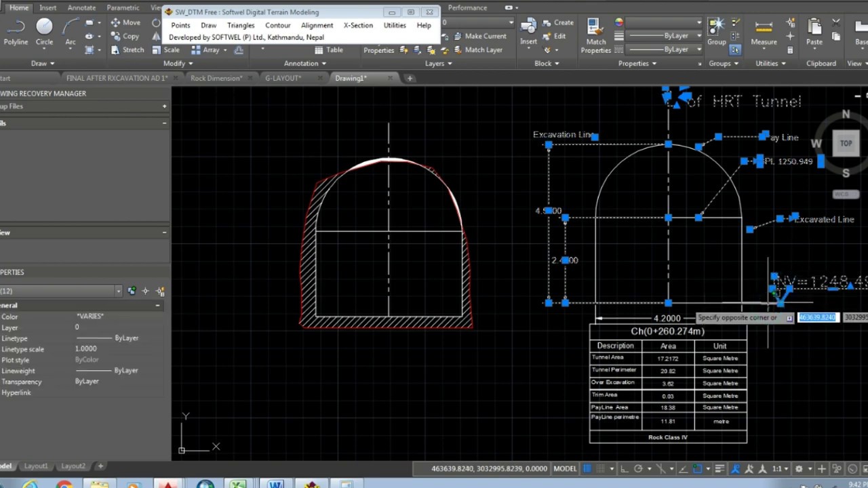Click the Paste tool
This screenshot has height=488, width=868.
point(814,32)
